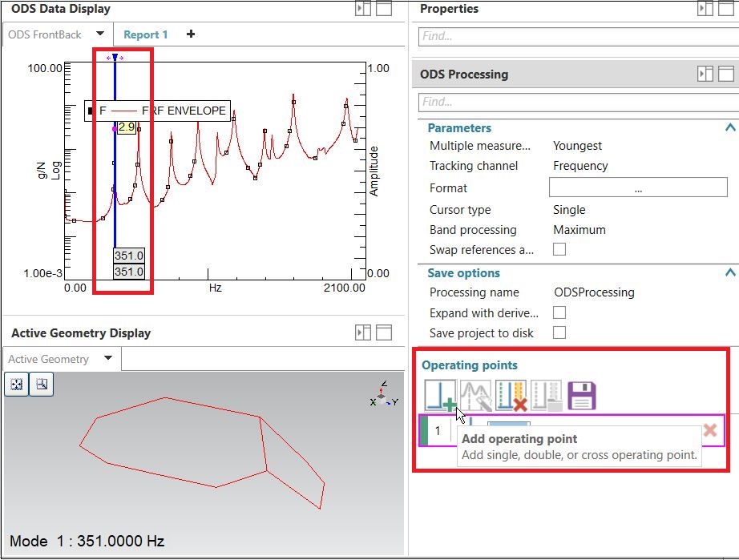This screenshot has height=560, width=739.
Task: Add a new report tab
Action: (190, 34)
